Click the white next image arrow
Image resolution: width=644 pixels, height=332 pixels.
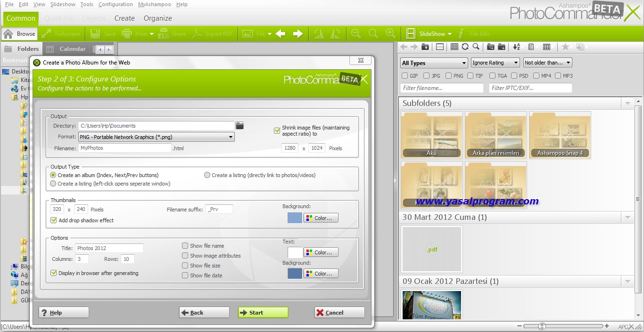point(298,34)
